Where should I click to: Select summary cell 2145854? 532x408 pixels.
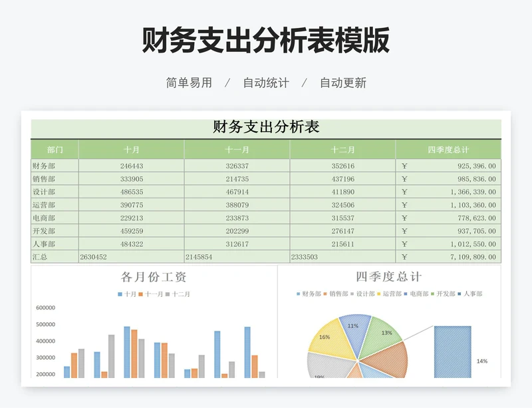[x=237, y=257]
